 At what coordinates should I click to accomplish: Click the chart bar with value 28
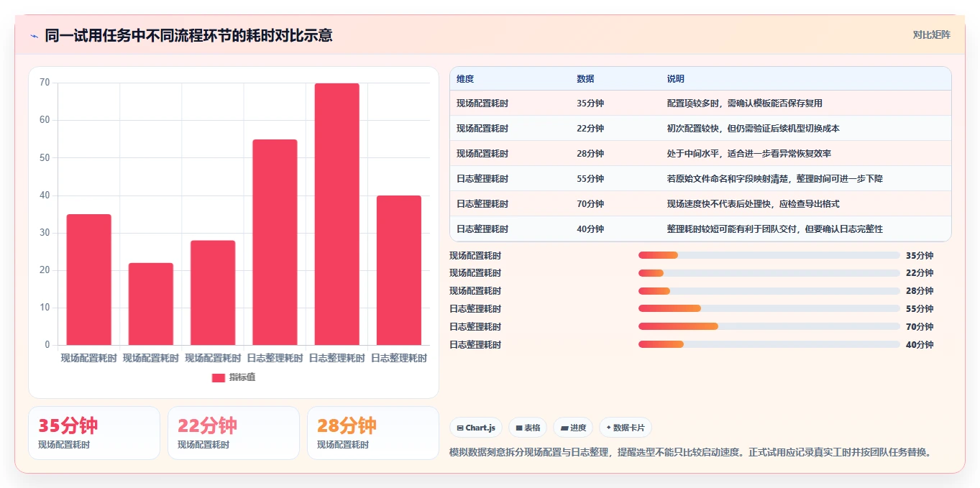pos(213,293)
